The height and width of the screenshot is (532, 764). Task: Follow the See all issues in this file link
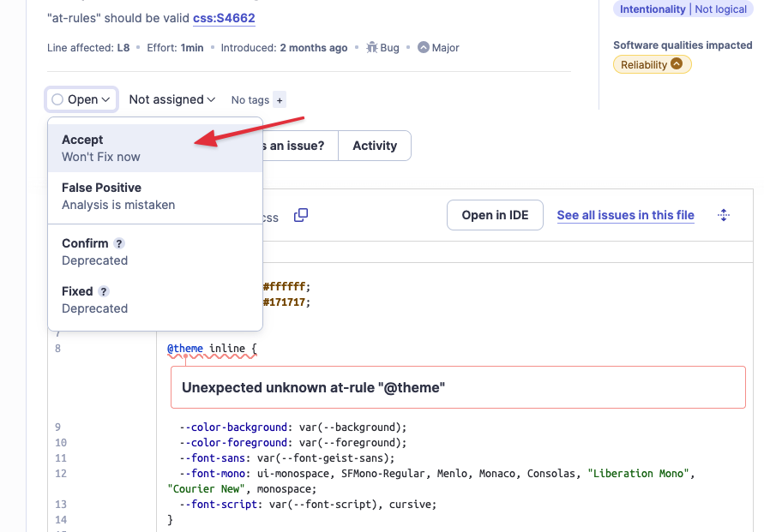click(625, 216)
